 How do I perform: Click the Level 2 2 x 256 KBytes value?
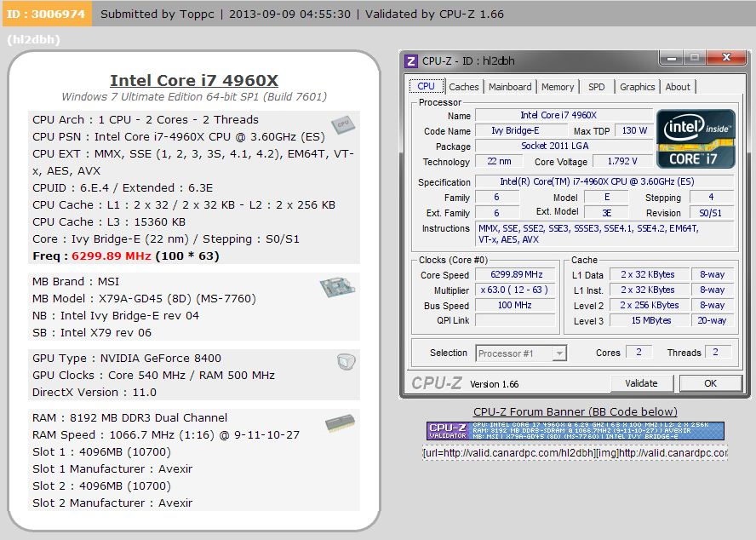click(x=650, y=305)
